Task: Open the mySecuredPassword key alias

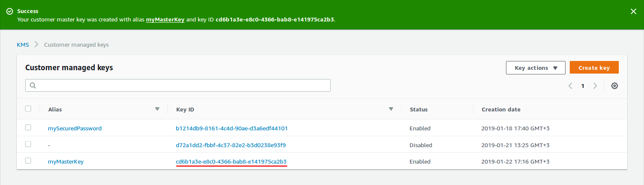Action: click(75, 128)
